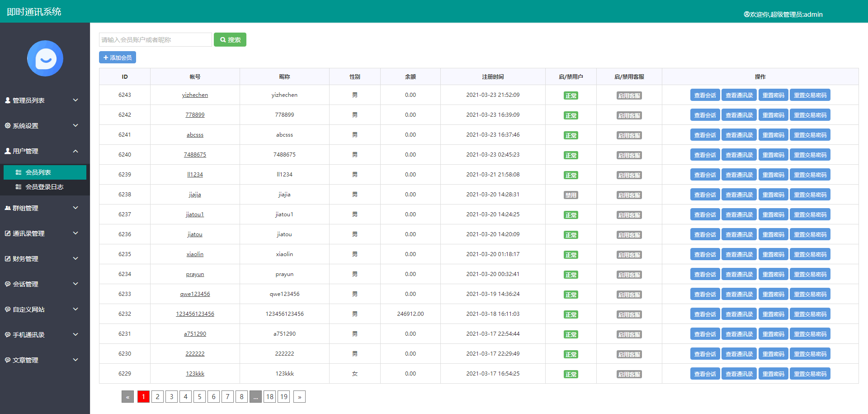Click the 群组管理 group icon
Viewport: 868px width, 414px height.
coord(8,208)
